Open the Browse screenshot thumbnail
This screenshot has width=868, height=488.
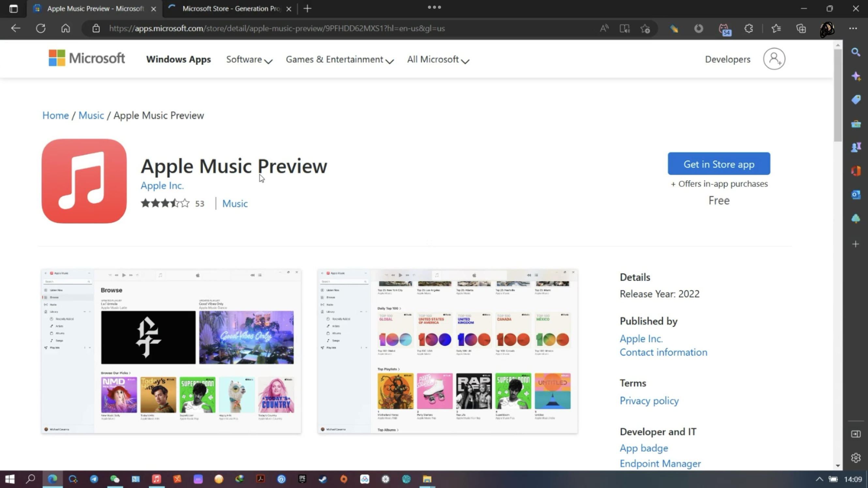tap(171, 351)
